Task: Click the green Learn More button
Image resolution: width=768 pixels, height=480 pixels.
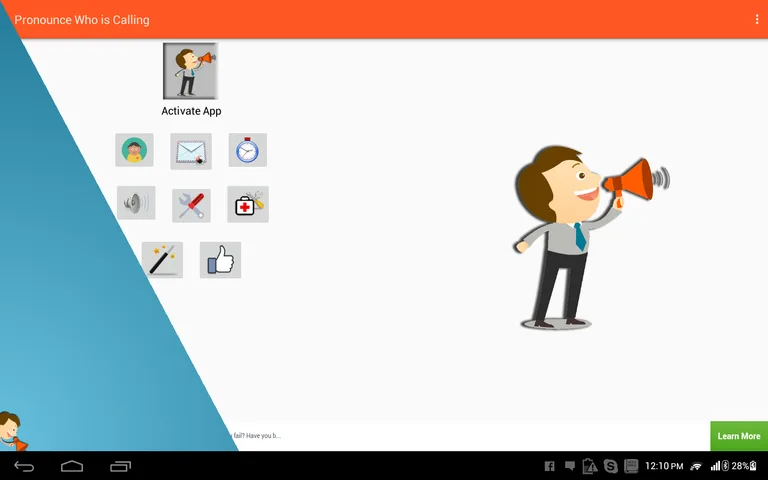Action: point(738,436)
